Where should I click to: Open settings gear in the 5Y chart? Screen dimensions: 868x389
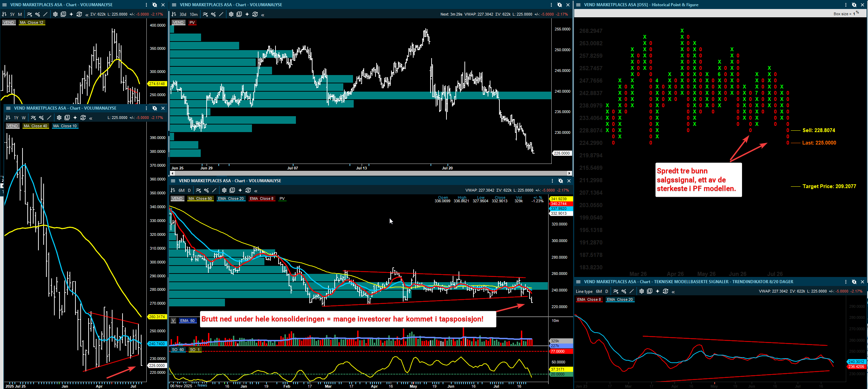point(55,14)
